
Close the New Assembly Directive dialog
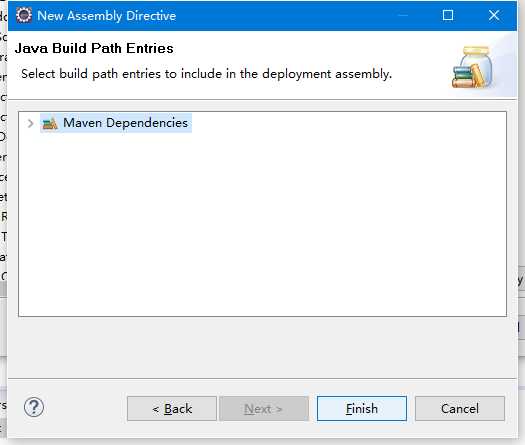494,15
